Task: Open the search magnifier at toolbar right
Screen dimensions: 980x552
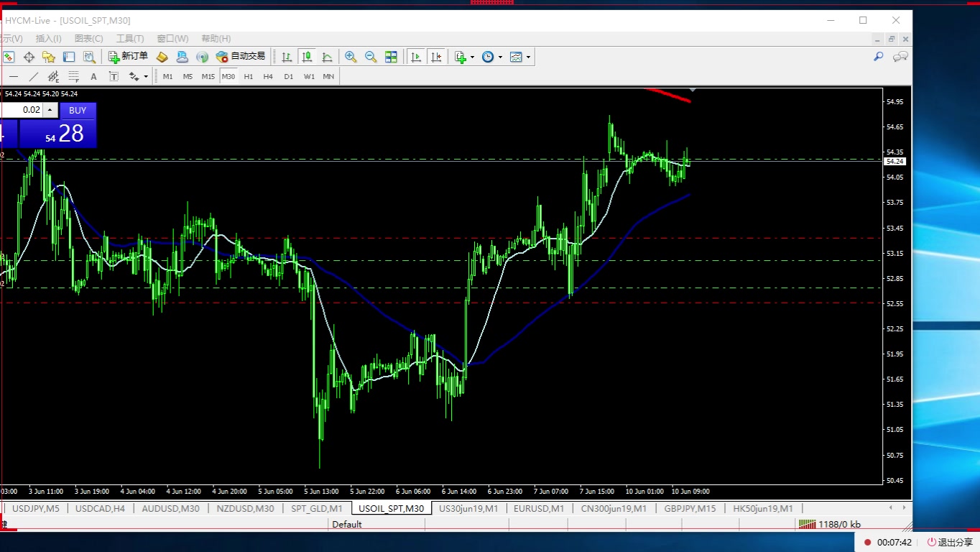Action: tap(878, 56)
